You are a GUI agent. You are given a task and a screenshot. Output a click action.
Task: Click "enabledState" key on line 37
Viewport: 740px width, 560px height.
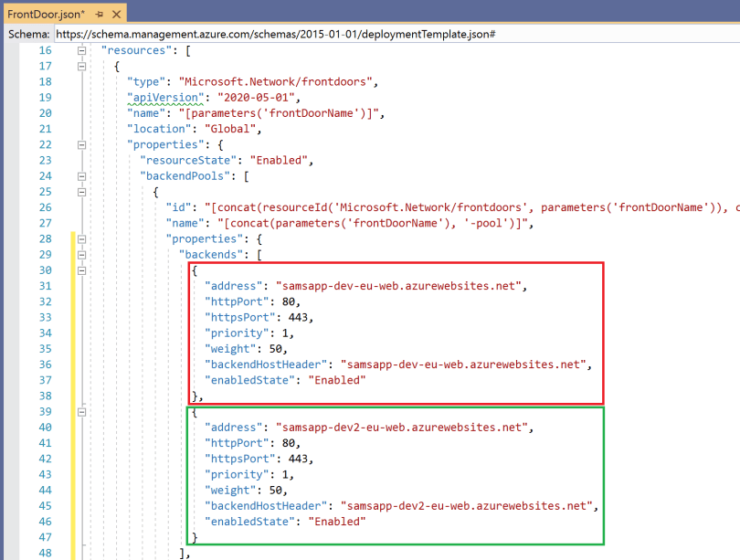point(249,380)
